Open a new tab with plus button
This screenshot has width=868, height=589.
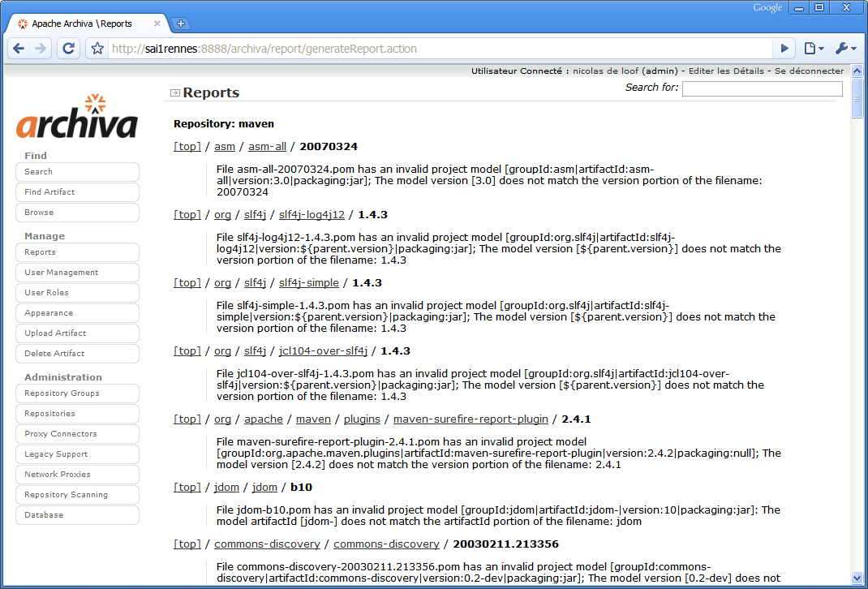(x=181, y=24)
